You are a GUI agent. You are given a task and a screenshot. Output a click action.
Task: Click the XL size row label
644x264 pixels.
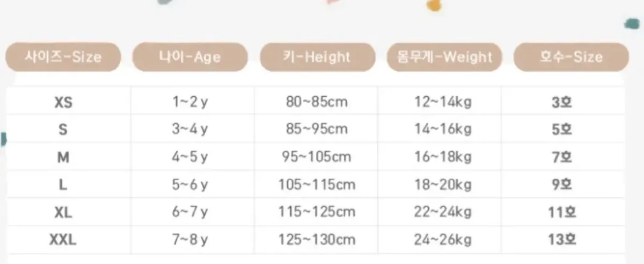click(x=63, y=212)
